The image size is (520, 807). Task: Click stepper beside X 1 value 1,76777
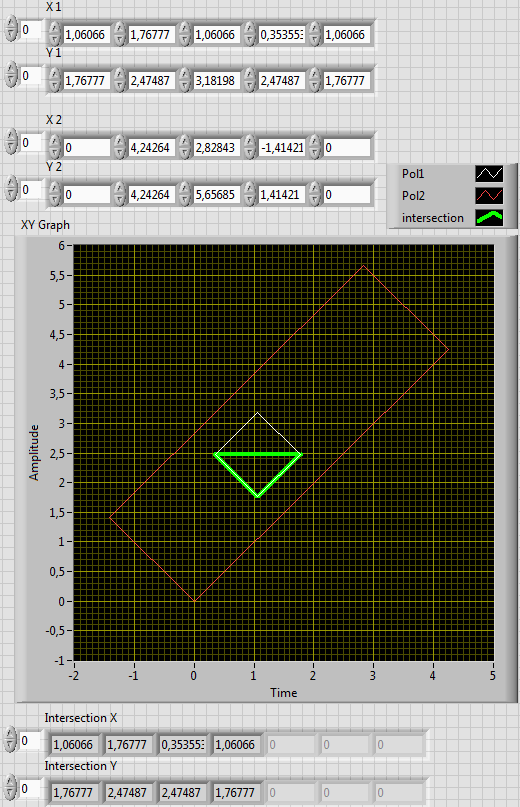click(x=120, y=34)
